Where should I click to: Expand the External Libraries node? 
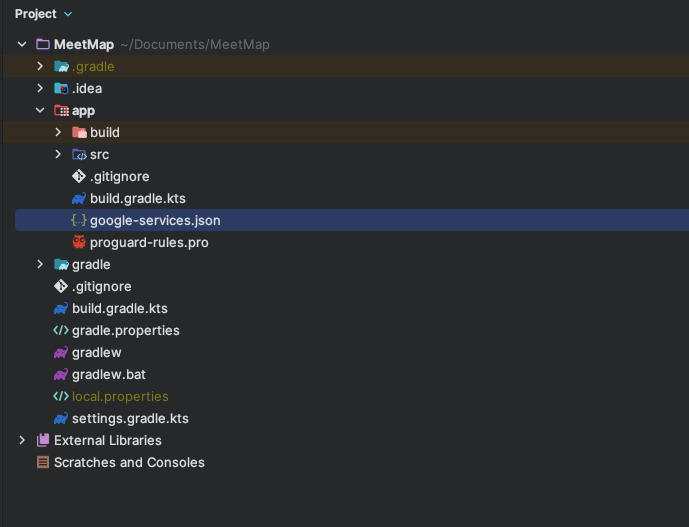click(x=22, y=440)
